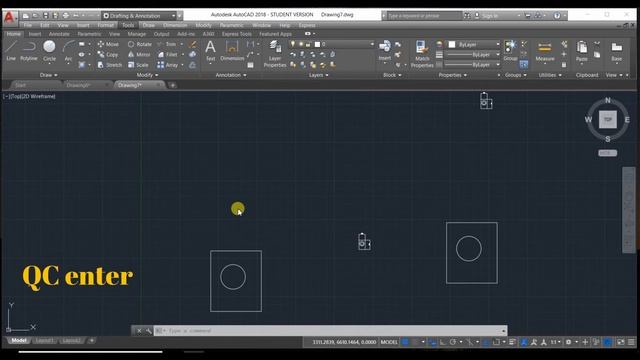Add a new layout tab
Viewport: 640px width, 360px height.
coord(91,341)
